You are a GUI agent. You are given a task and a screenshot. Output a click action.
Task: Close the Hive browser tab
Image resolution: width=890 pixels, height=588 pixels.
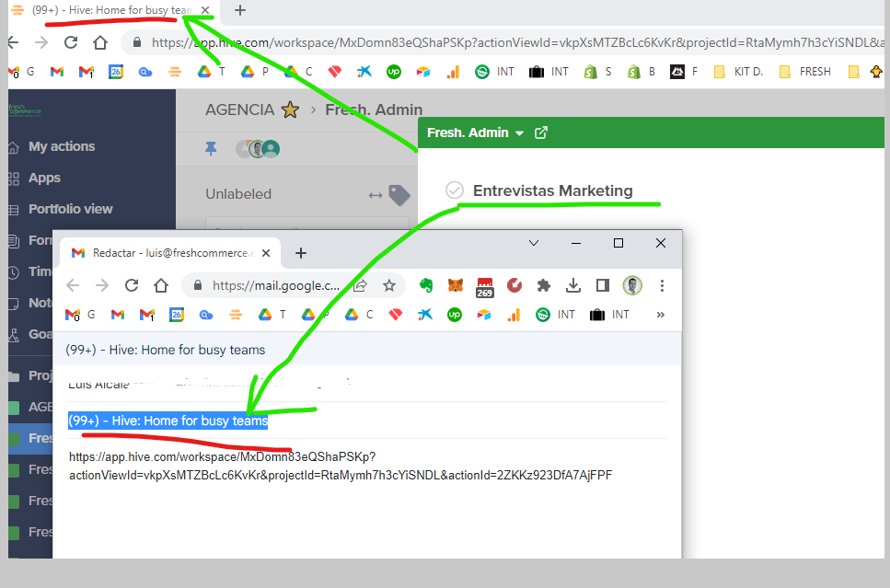click(x=205, y=10)
